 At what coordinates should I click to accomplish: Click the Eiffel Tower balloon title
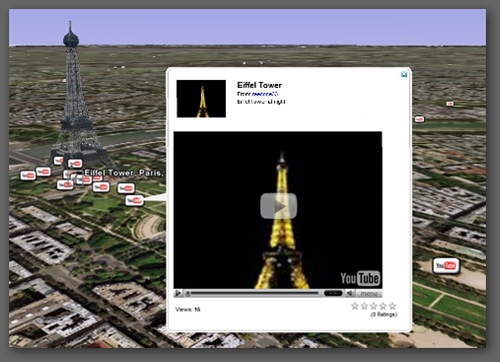pyautogui.click(x=259, y=85)
